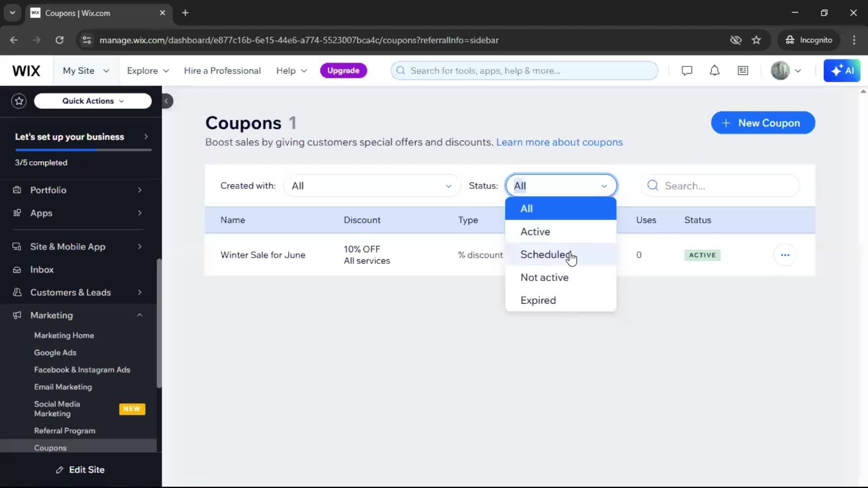Screen dimensions: 868x488
Task: Open the My Site dropdown
Action: 86,70
